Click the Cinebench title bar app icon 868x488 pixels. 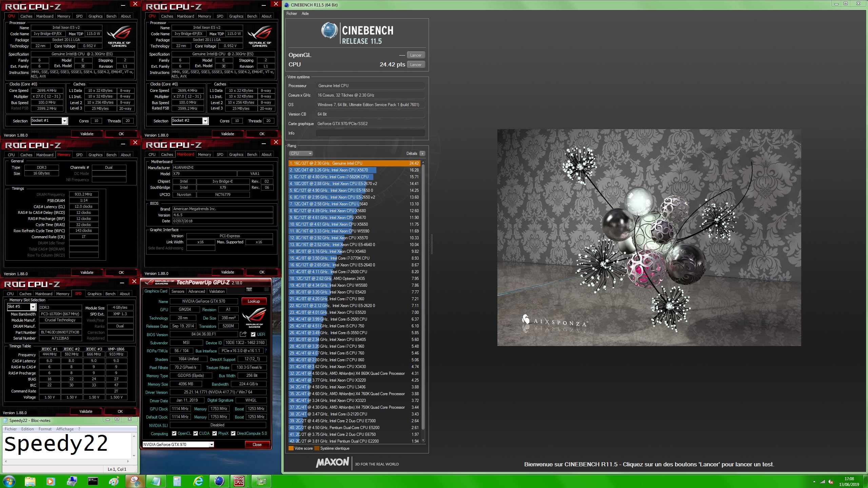(287, 5)
